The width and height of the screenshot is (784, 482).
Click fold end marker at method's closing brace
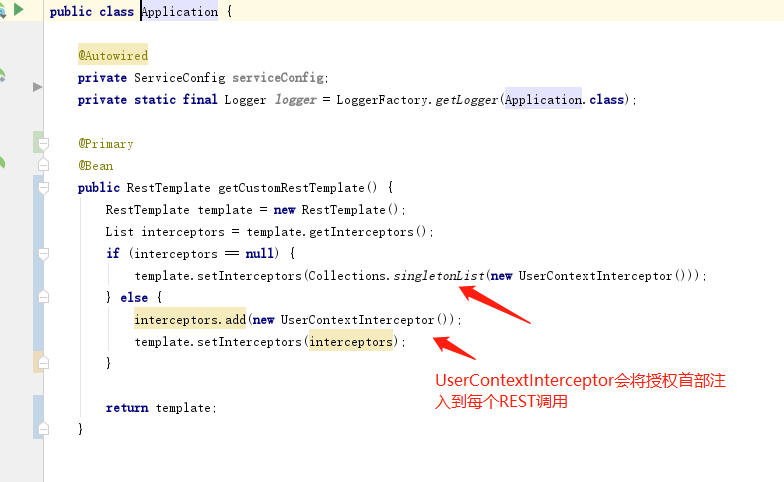pyautogui.click(x=44, y=428)
